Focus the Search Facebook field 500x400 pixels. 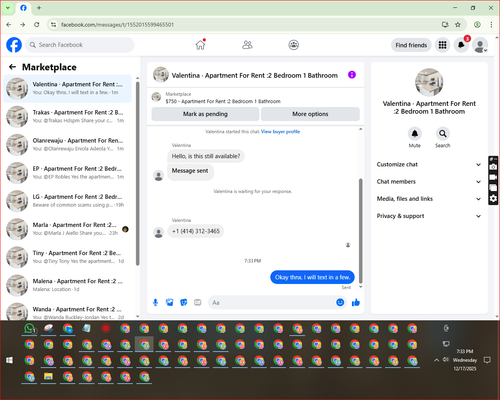coord(80,45)
